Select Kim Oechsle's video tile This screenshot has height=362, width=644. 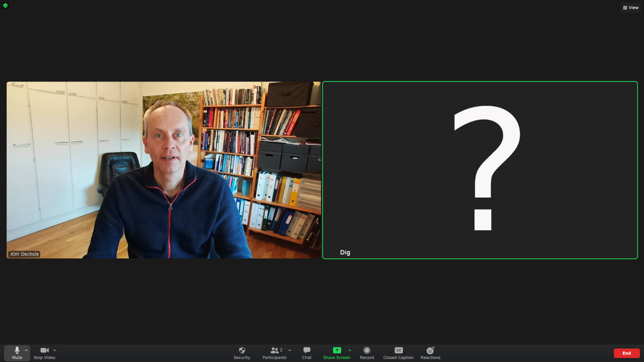[164, 170]
